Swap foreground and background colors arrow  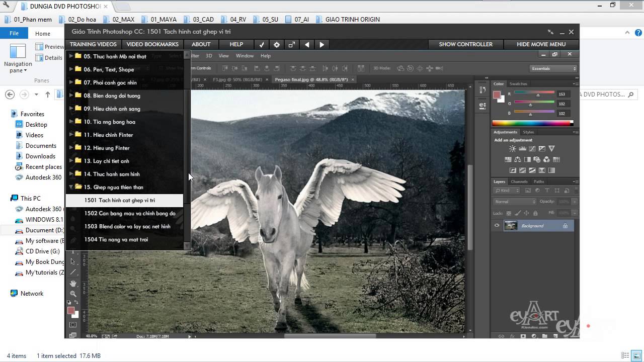click(76, 303)
